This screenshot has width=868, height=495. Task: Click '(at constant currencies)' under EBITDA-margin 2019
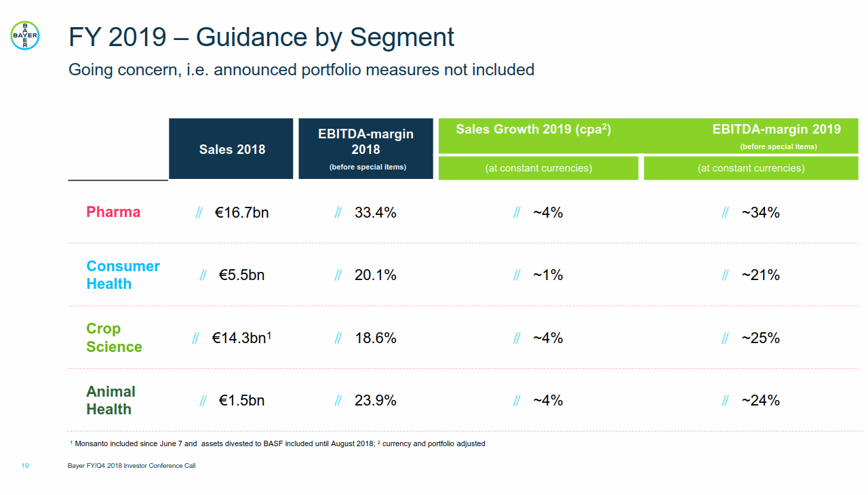tap(751, 168)
